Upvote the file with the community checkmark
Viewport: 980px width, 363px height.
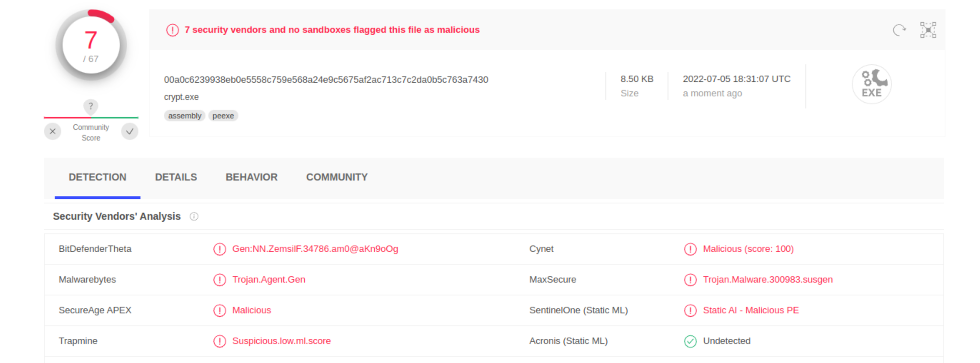pyautogui.click(x=130, y=131)
